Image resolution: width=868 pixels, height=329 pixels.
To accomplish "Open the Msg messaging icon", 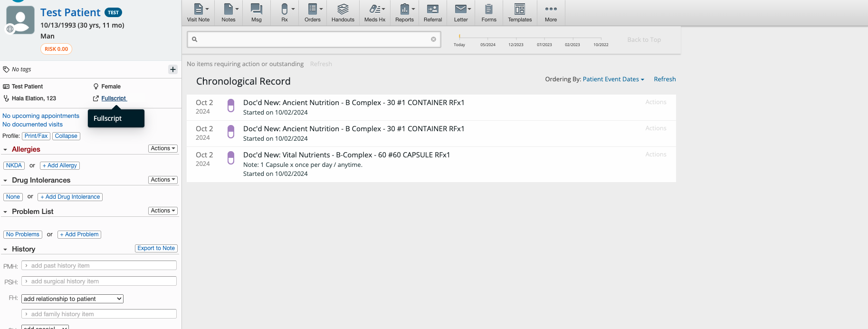I will pyautogui.click(x=257, y=13).
